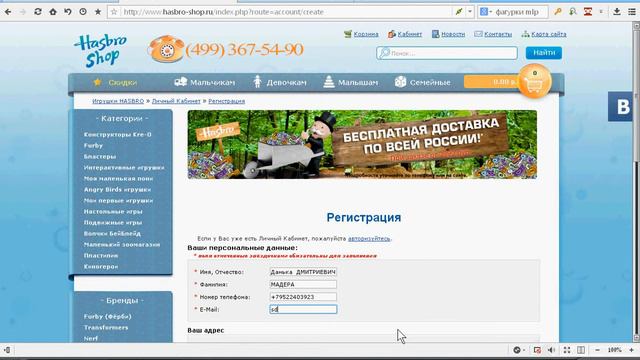Open the Девочкам menu item

[x=286, y=82]
